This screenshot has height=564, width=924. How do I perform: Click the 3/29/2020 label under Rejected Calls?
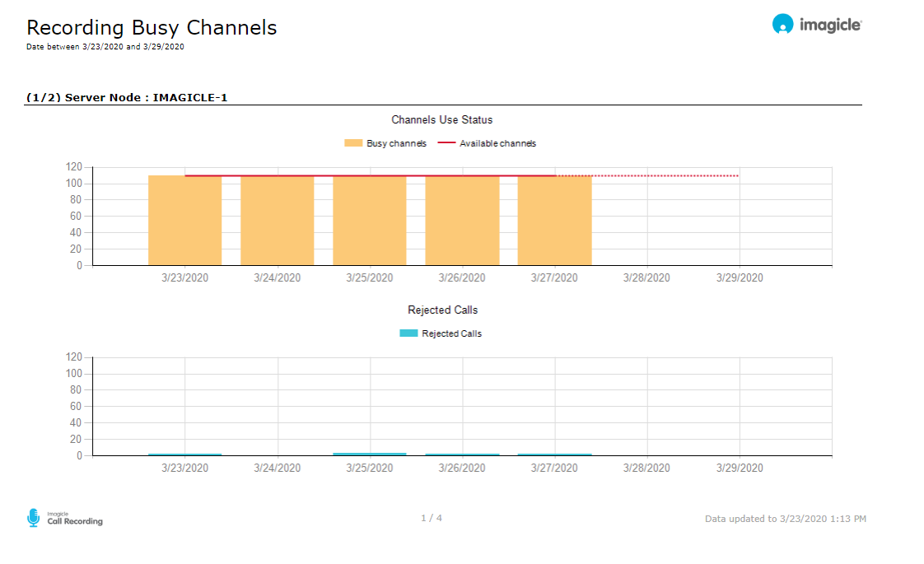click(x=740, y=468)
